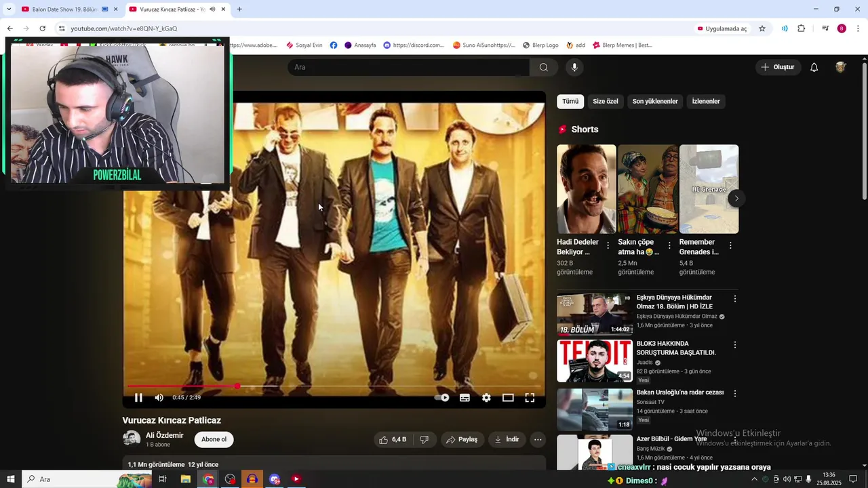Open Task View in taskbar
This screenshot has height=488, width=868.
pos(163,479)
